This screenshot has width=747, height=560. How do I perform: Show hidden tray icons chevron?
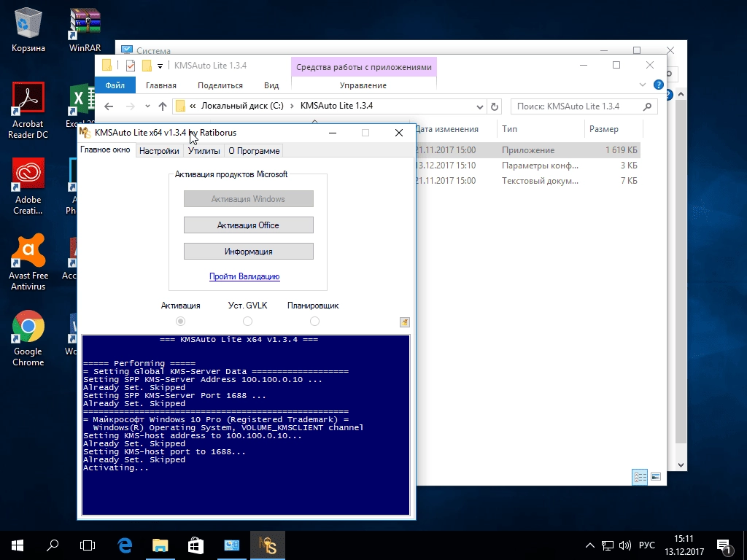coord(589,545)
